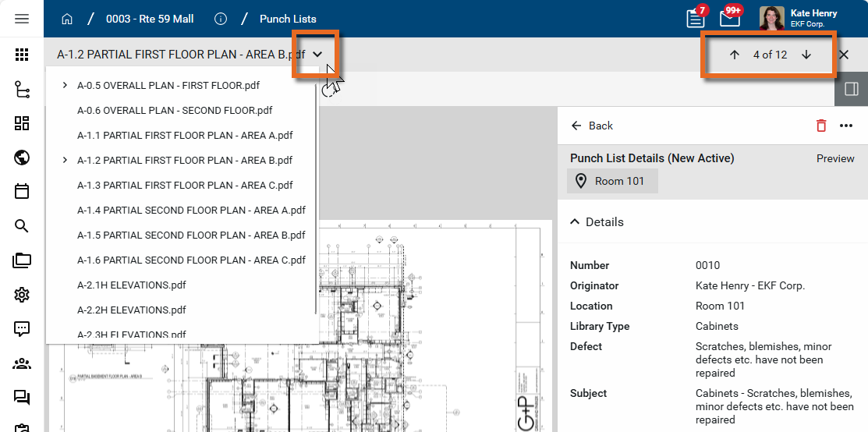Click the Room 101 location chip
The height and width of the screenshot is (432, 868).
611,181
